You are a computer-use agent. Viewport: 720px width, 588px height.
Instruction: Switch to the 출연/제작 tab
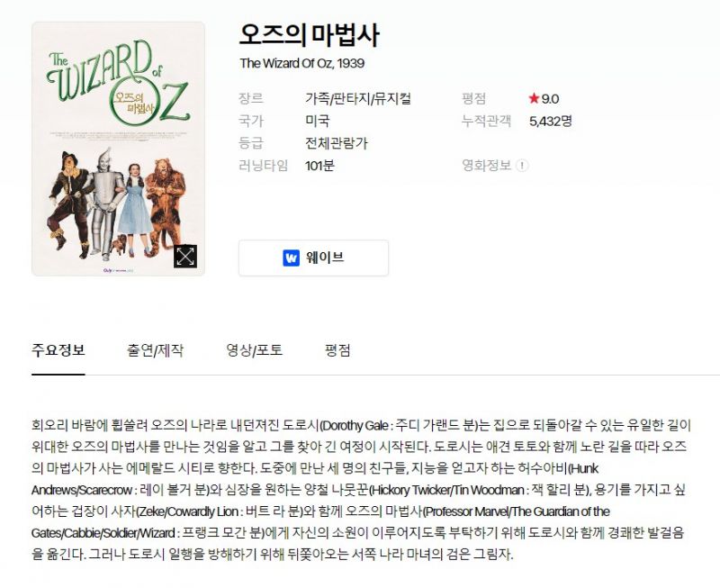(x=155, y=350)
